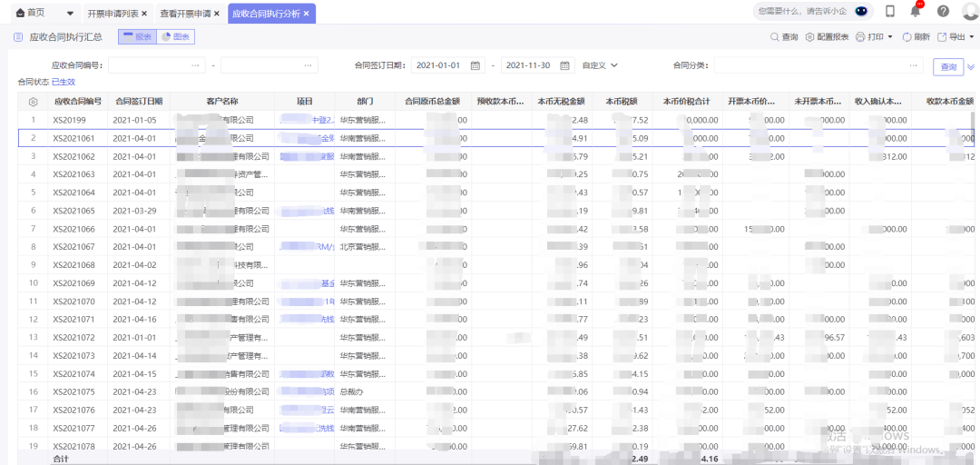Open calendar icon for 2021-01-01

[x=475, y=65]
